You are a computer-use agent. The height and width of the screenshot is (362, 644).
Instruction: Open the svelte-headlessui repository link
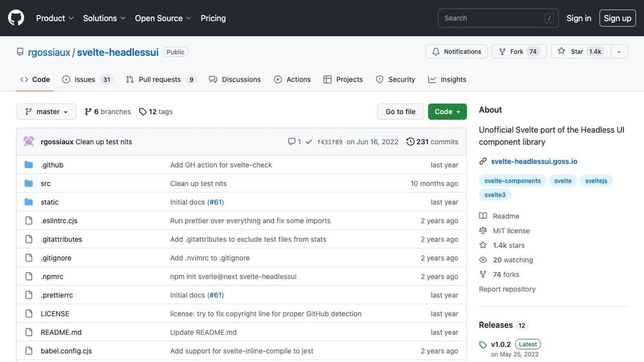click(117, 52)
